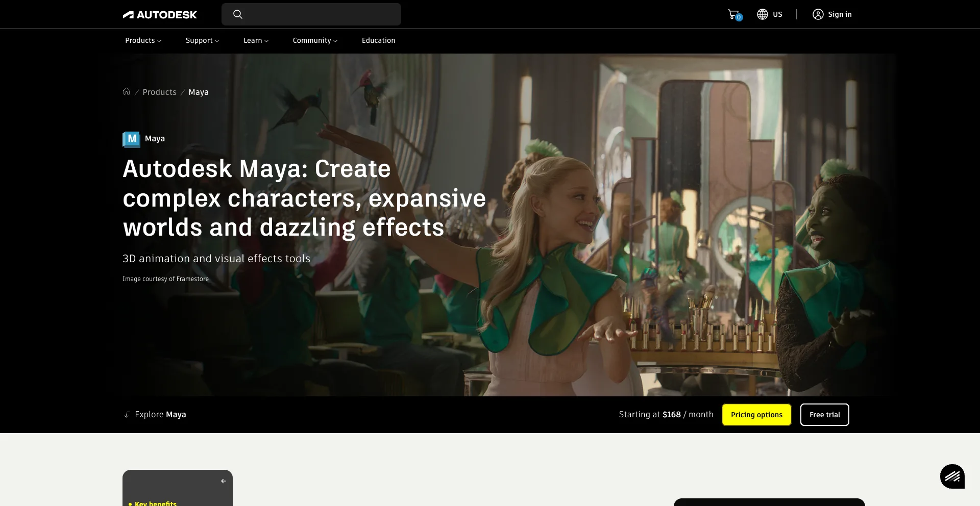Click the search magnifier icon
Viewport: 980px width, 506px height.
[238, 14]
